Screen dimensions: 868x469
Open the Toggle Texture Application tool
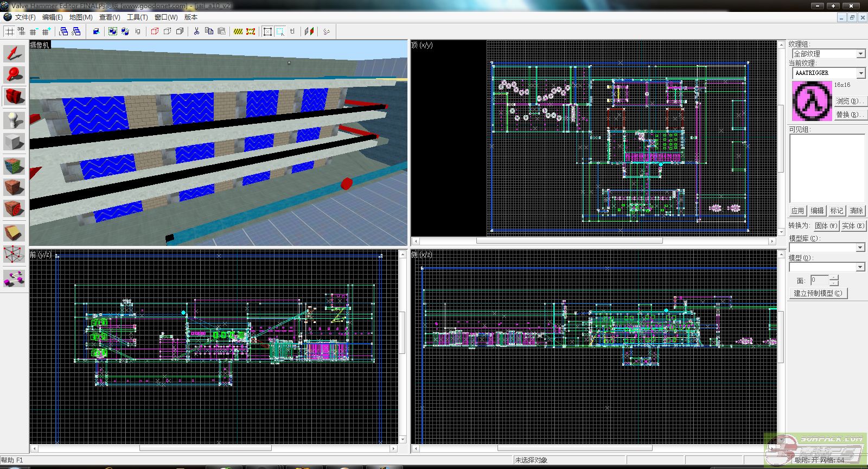point(14,166)
